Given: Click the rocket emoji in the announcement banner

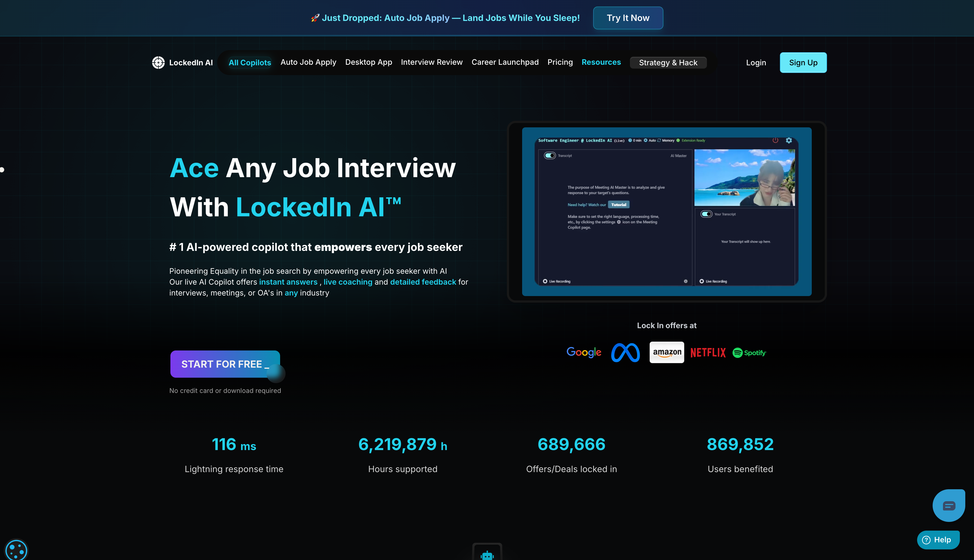Looking at the screenshot, I should [315, 18].
